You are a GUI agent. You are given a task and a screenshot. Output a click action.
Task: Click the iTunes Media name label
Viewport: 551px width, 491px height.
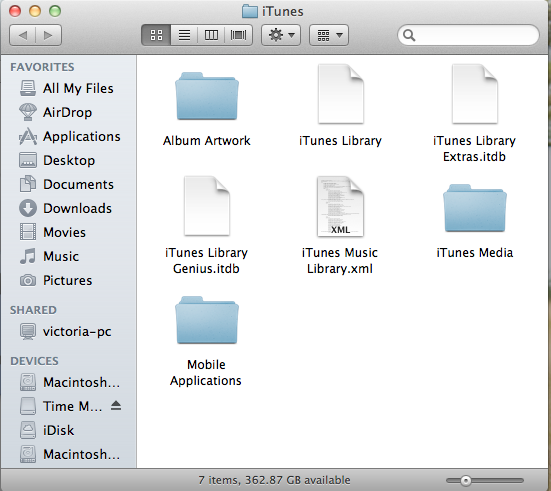tap(475, 253)
